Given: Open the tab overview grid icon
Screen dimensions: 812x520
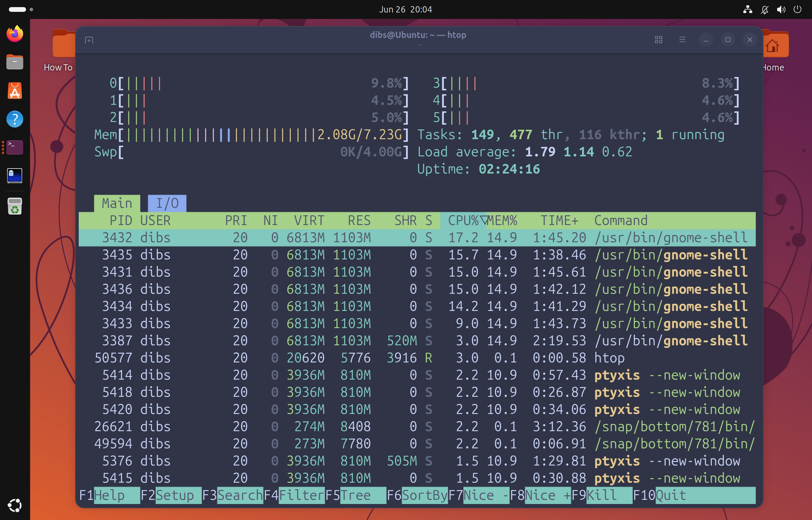Looking at the screenshot, I should click(x=658, y=40).
